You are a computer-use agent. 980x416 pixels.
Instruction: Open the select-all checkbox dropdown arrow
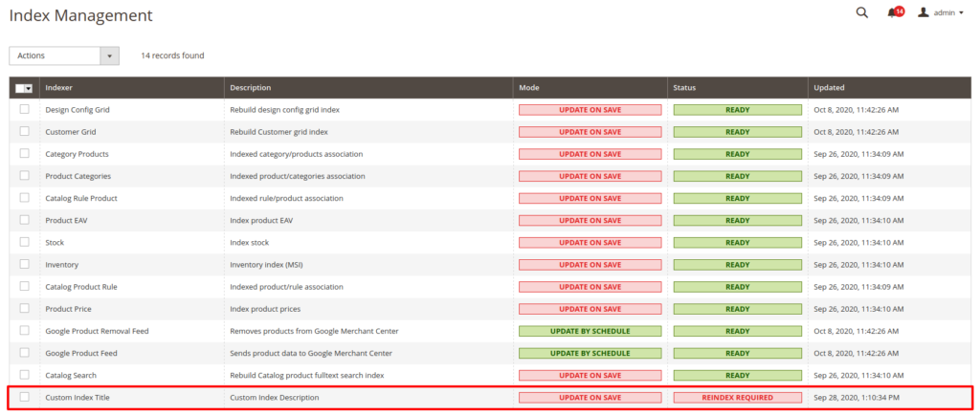30,88
